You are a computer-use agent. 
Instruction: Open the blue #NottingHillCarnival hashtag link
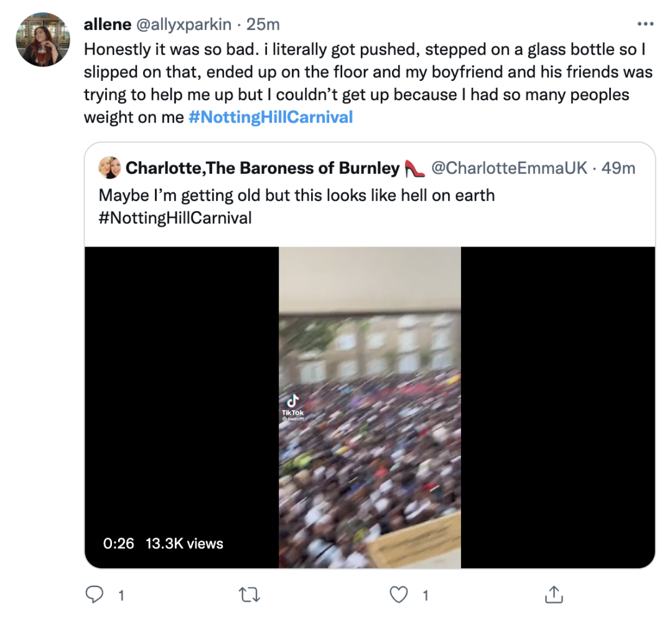pos(270,116)
